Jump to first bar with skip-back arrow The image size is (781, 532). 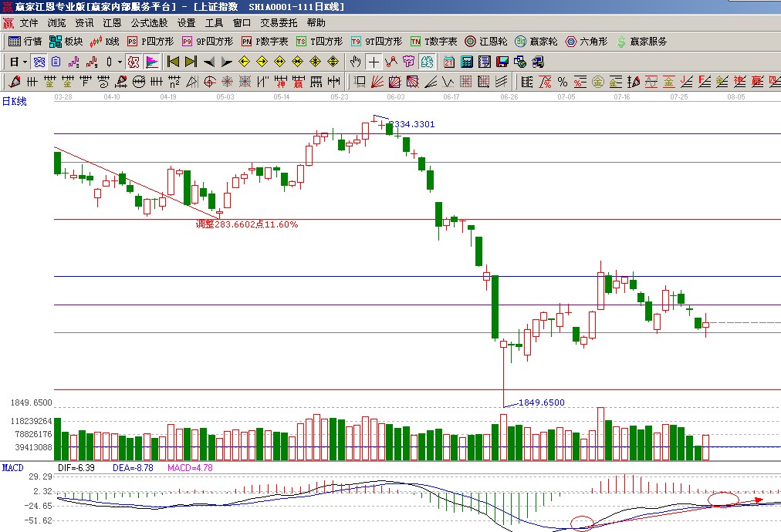[173, 62]
